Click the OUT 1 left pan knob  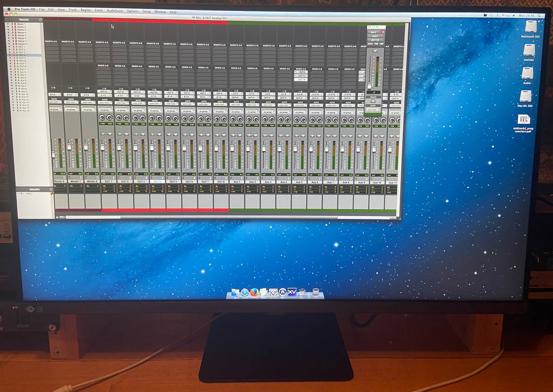tap(103, 117)
